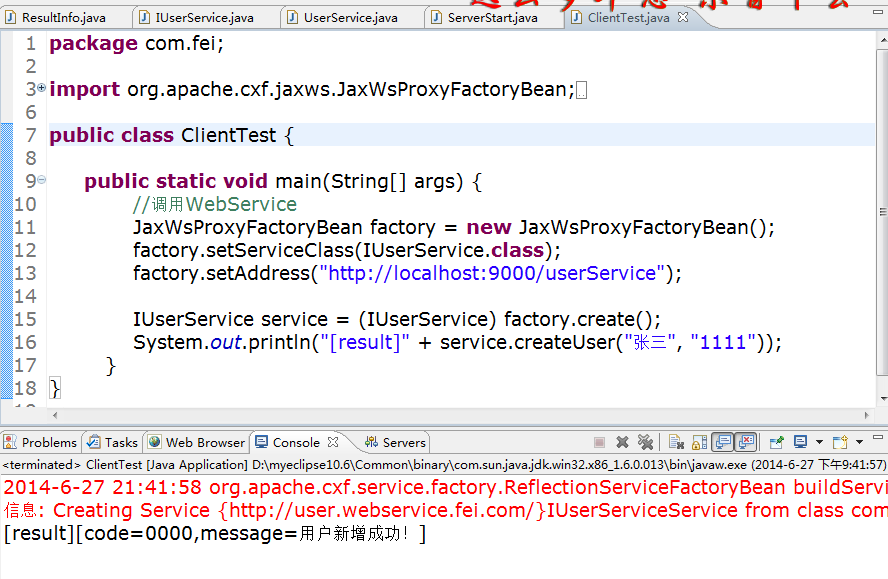Click editor vertical scrollbar up arrow

click(x=882, y=41)
